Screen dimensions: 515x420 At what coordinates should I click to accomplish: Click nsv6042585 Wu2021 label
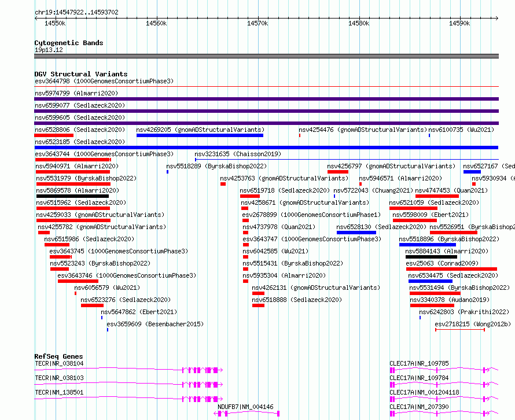pos(275,251)
